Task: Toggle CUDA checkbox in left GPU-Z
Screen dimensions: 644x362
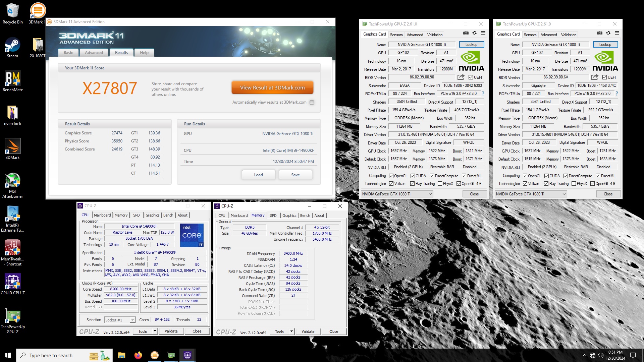Action: (413, 176)
